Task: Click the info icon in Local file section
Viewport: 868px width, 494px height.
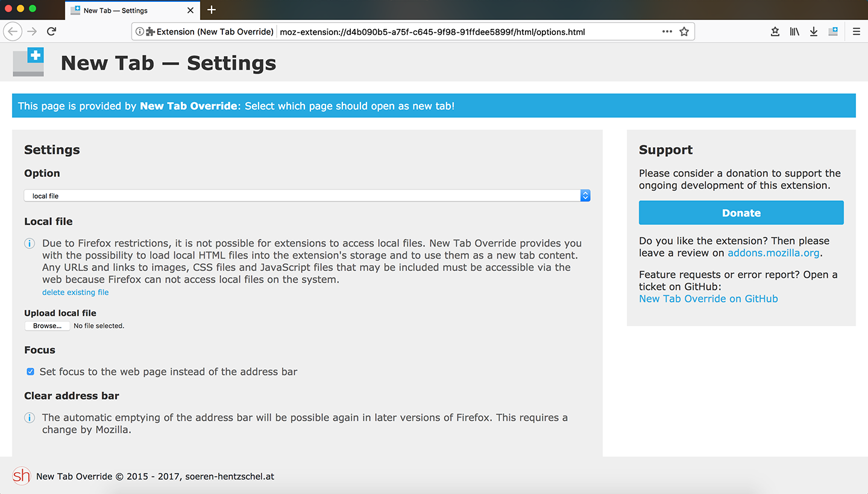Action: click(29, 244)
